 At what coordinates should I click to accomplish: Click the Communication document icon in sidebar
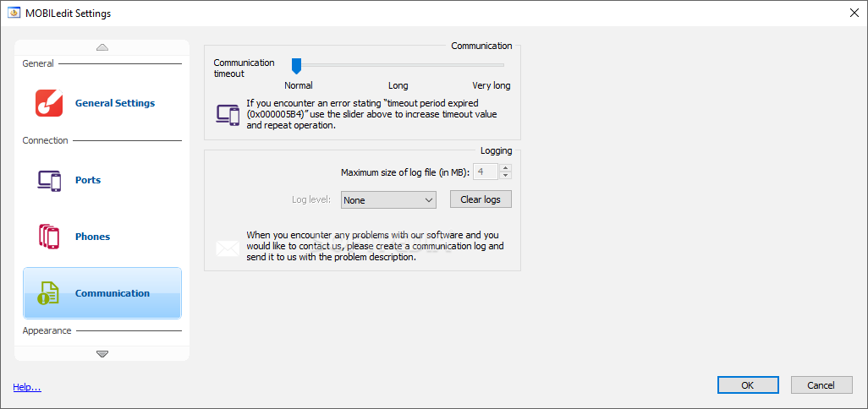pyautogui.click(x=48, y=293)
